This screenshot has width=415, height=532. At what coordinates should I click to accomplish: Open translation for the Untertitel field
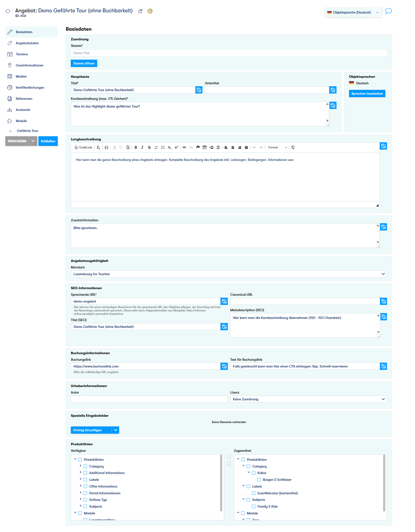pos(333,90)
